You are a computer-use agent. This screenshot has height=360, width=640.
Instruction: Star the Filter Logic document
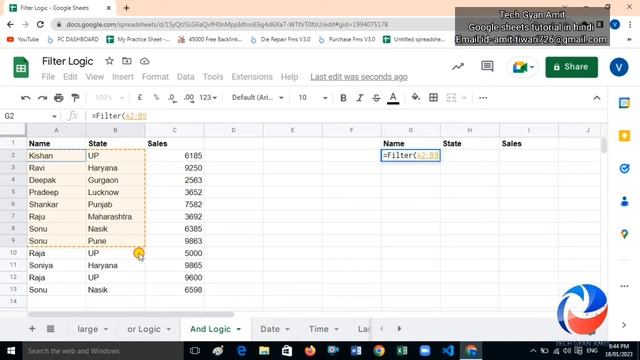click(109, 61)
